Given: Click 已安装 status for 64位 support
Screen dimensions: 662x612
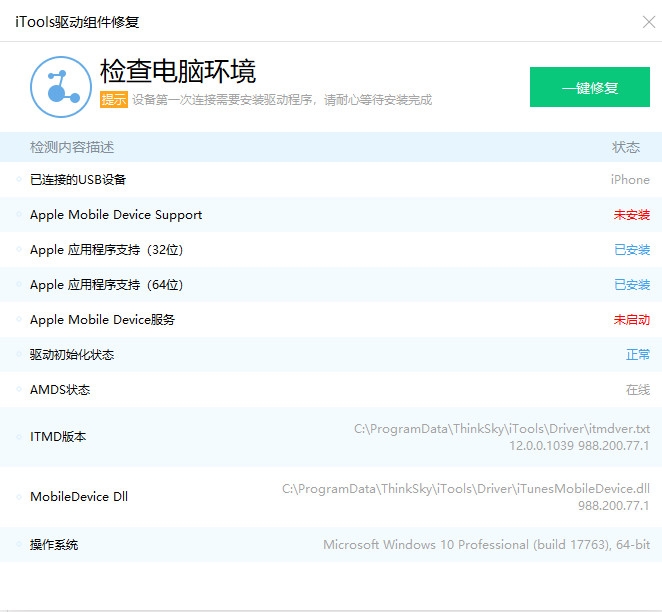Looking at the screenshot, I should [632, 285].
